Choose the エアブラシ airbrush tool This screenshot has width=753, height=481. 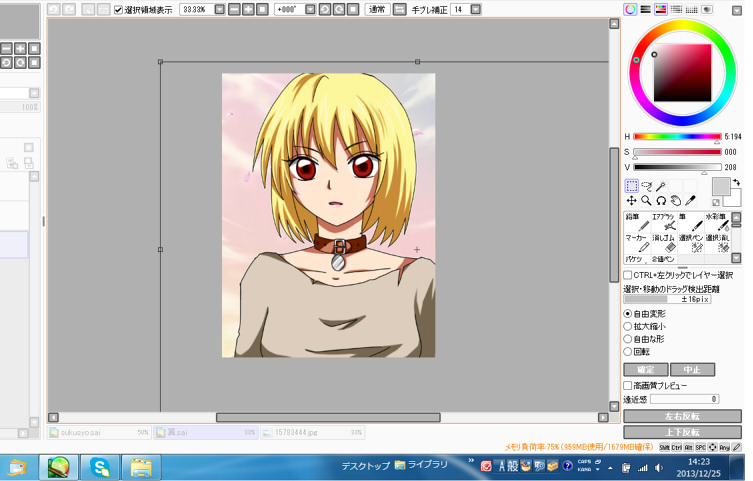click(664, 222)
